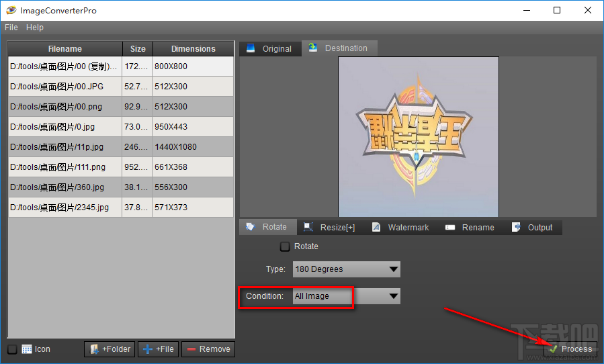604x364 pixels.
Task: Select the 00.png file row
Action: [x=121, y=107]
